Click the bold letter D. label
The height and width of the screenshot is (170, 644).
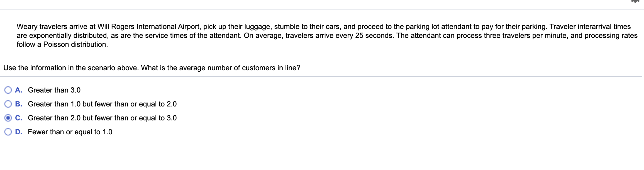click(x=19, y=132)
